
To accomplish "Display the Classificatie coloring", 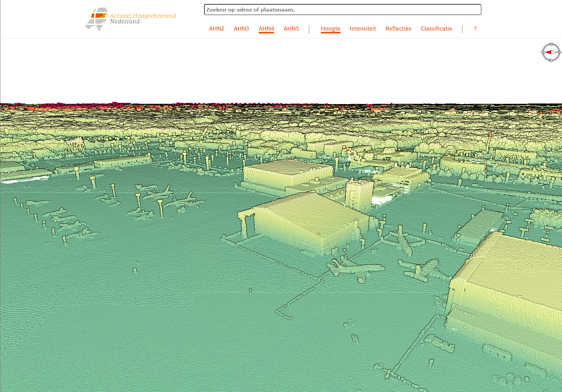I will coord(436,29).
